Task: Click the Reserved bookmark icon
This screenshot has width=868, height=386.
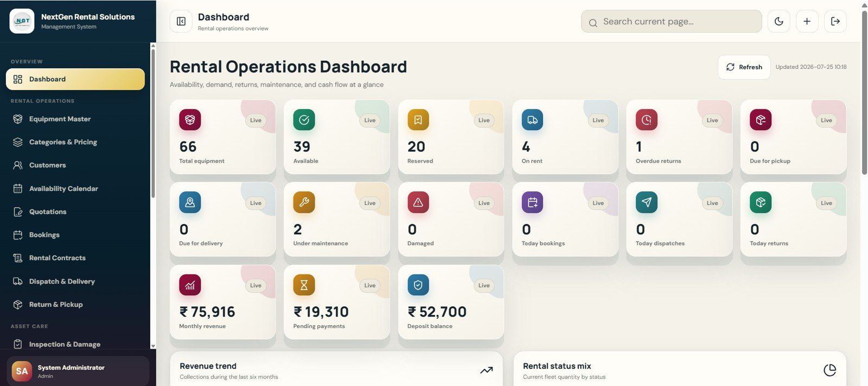Action: click(418, 120)
